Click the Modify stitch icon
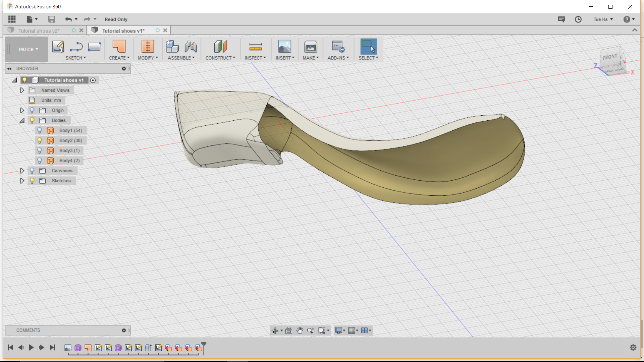The image size is (644, 362). [x=148, y=47]
